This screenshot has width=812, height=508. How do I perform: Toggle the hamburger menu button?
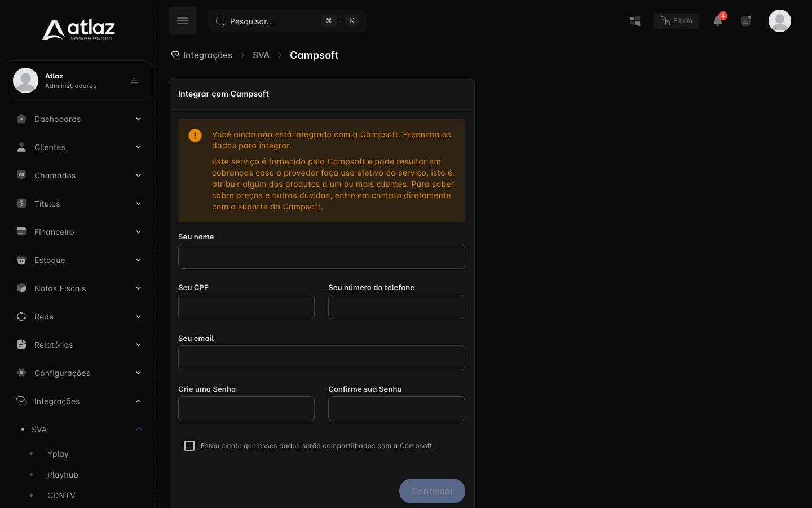(183, 21)
